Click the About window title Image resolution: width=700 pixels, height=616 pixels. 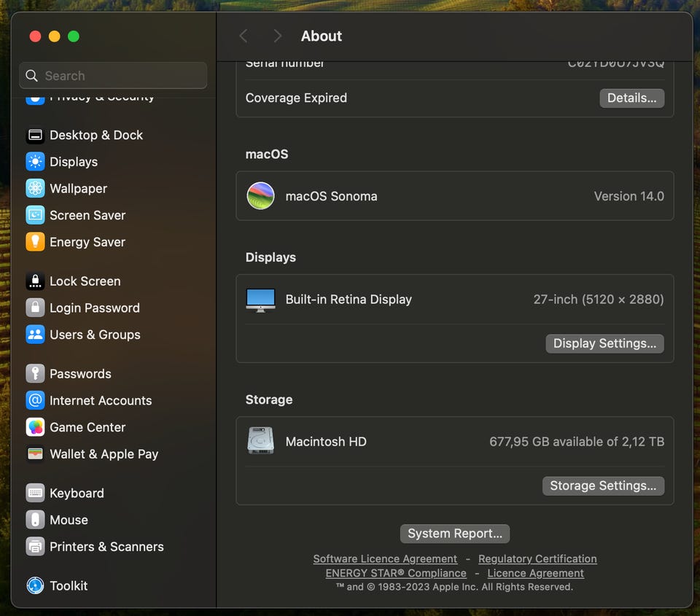tap(322, 36)
